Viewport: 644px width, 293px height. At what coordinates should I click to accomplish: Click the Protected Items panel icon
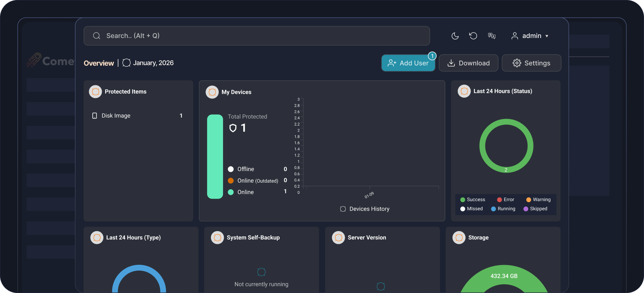96,92
